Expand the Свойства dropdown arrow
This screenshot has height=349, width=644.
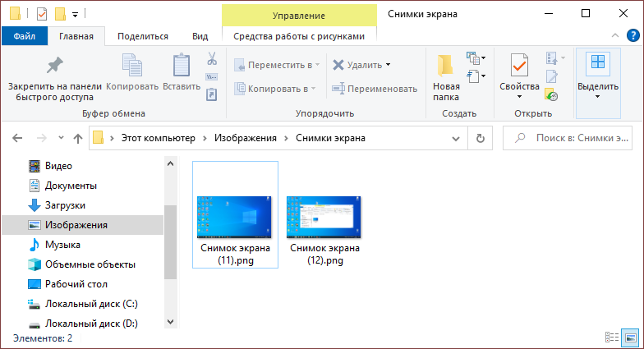click(x=519, y=97)
